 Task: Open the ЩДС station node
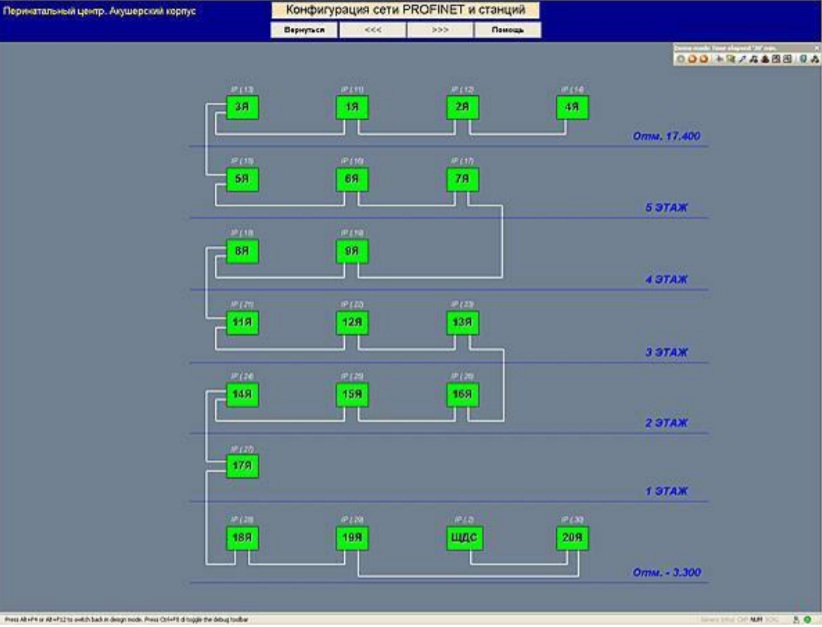point(462,538)
